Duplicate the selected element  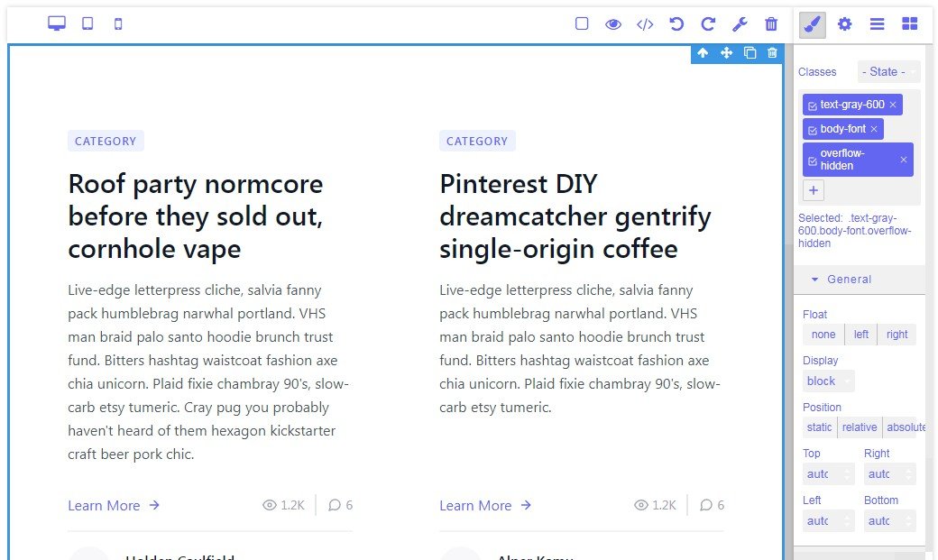[749, 53]
